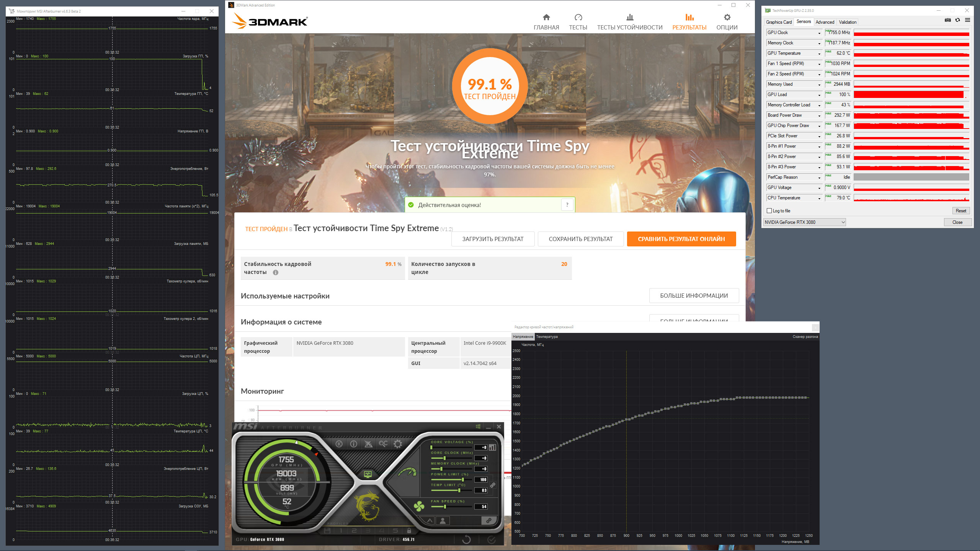
Task: Click GPU-Z refresh icon
Action: click(x=957, y=20)
